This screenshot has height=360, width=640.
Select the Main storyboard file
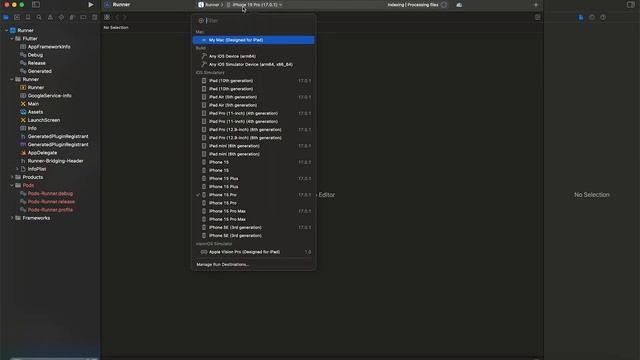pos(33,104)
